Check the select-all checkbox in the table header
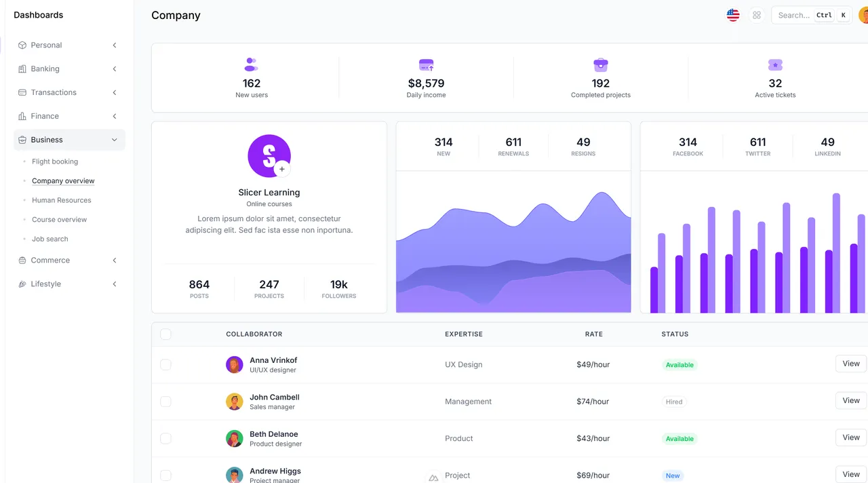This screenshot has width=868, height=483. coord(165,334)
